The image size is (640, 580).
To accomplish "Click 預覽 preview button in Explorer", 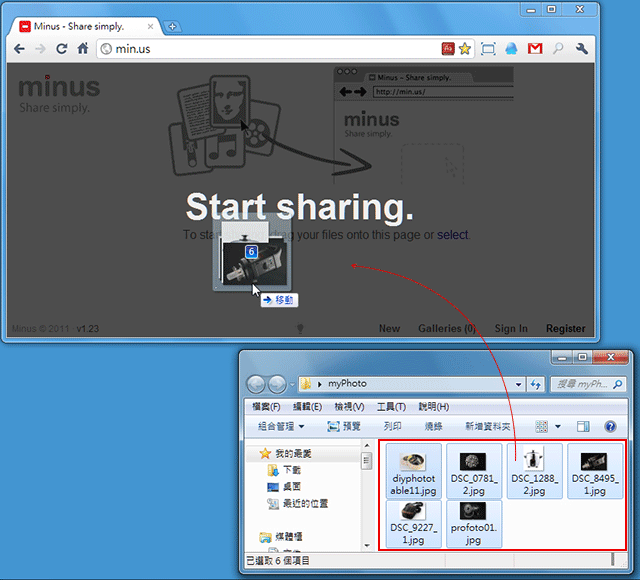I will (344, 427).
